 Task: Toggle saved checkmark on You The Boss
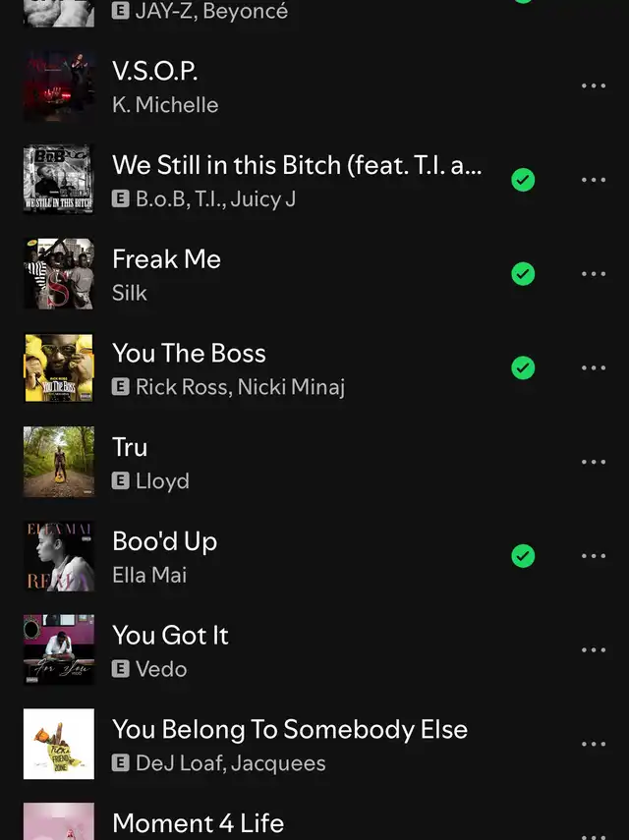coord(523,367)
